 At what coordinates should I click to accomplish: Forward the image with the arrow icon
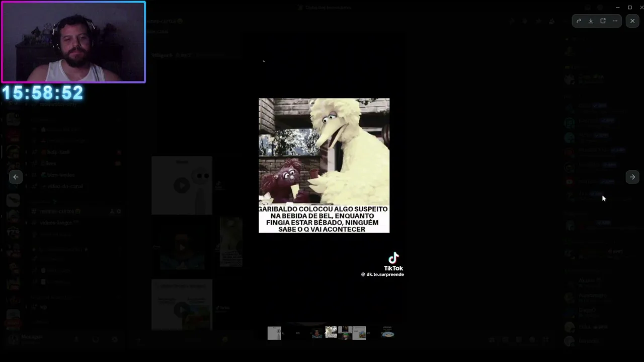pyautogui.click(x=579, y=21)
